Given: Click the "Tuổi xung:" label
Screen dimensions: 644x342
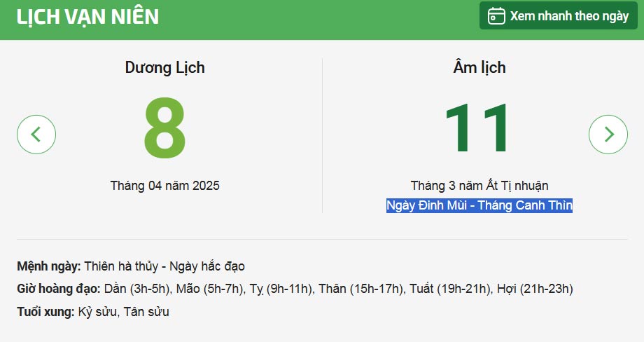Looking at the screenshot, I should coord(45,312).
